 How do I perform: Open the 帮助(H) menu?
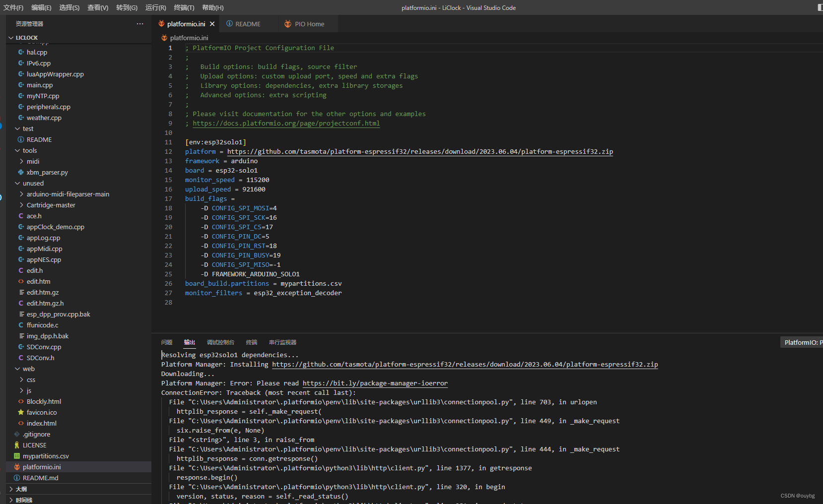[x=213, y=7]
